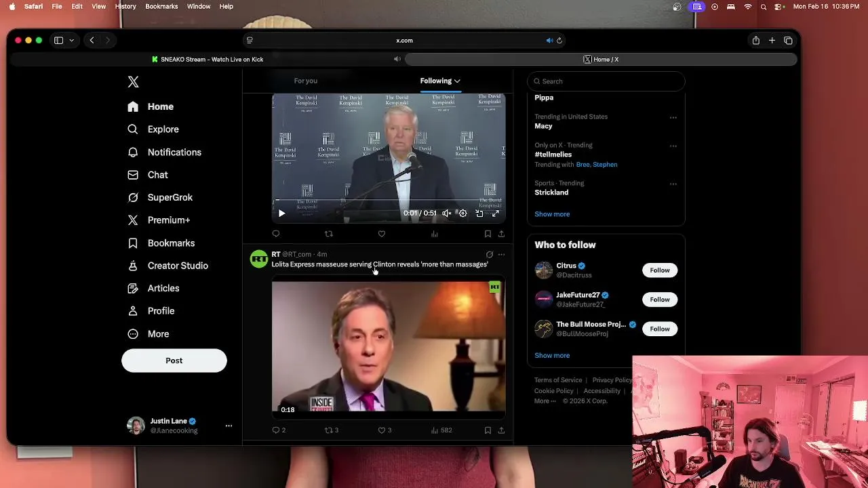The image size is (868, 488).
Task: View the RT post's 582 views analytics
Action: (441, 430)
